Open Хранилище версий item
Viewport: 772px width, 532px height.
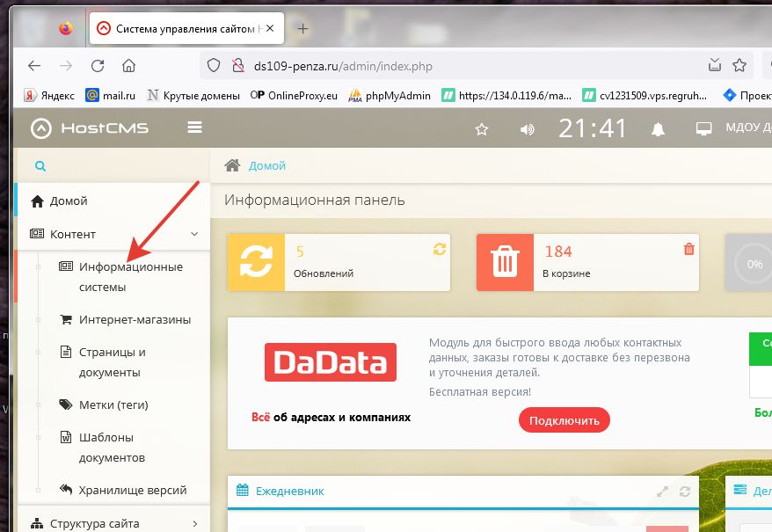coord(123,490)
